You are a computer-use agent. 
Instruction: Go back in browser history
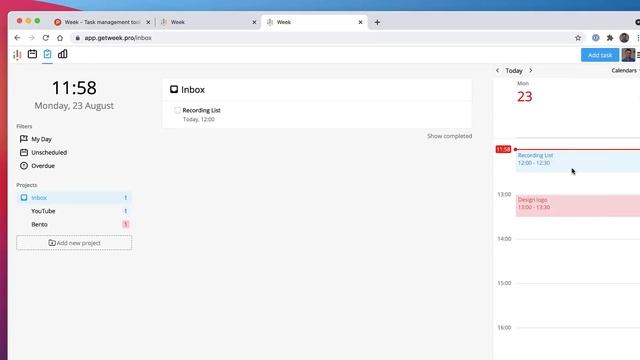click(x=17, y=38)
